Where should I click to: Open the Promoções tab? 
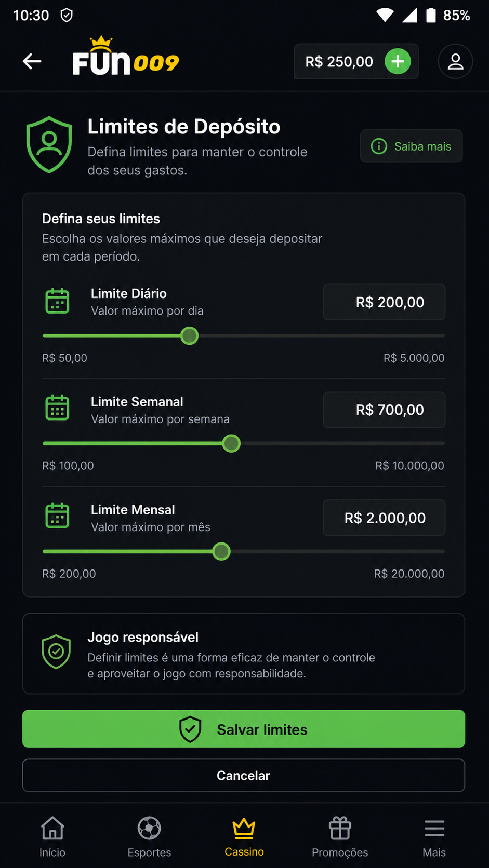tap(340, 836)
